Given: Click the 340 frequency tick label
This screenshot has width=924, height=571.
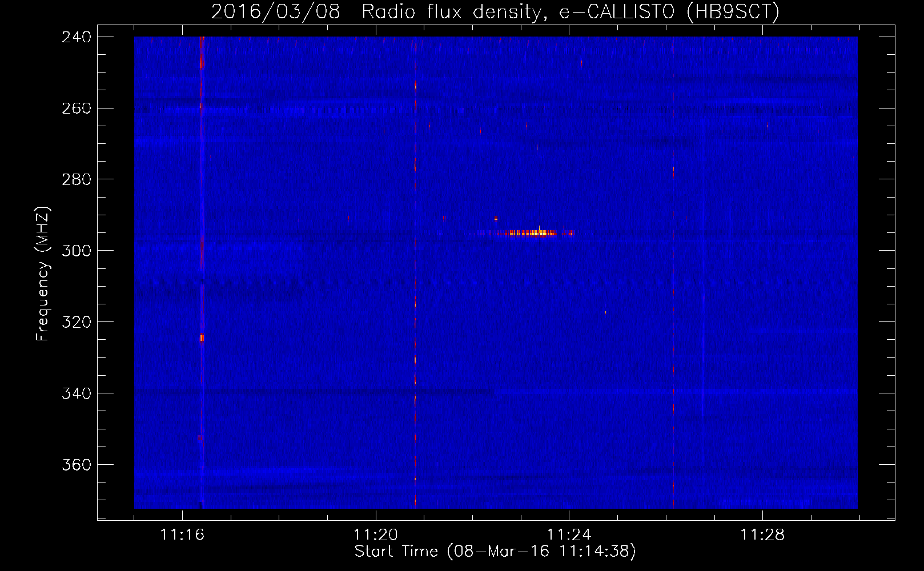Looking at the screenshot, I should pos(77,394).
